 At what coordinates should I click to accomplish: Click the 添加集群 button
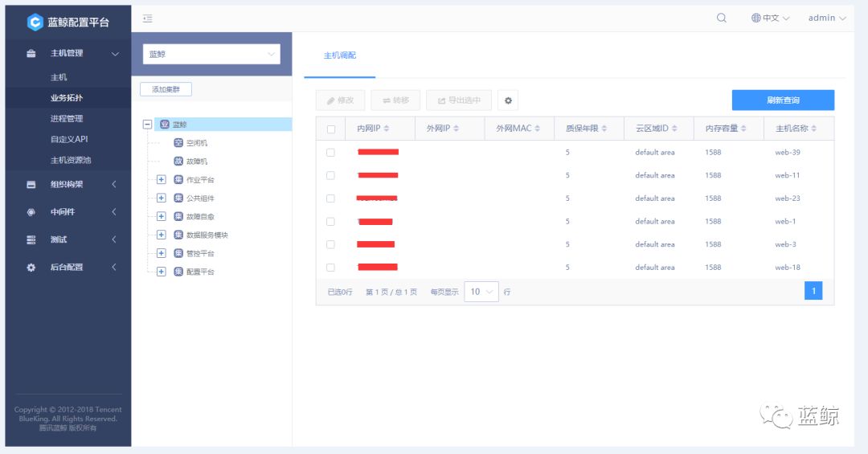point(166,89)
